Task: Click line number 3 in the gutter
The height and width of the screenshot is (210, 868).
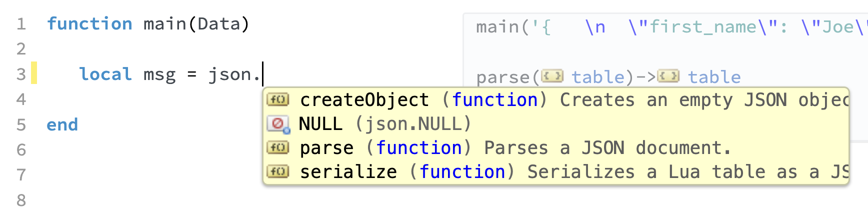Action: click(21, 74)
